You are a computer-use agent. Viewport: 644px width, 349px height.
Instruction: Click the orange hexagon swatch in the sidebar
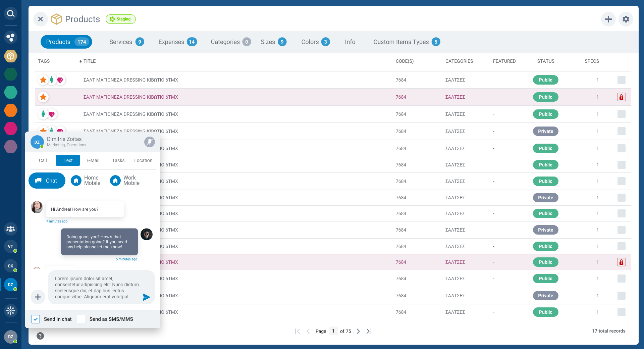pyautogui.click(x=11, y=110)
